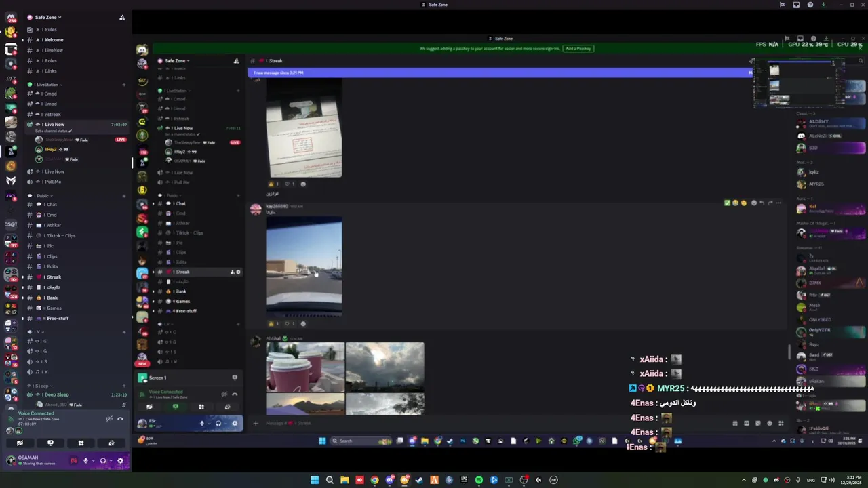Screen dimensions: 868x488
Task: Open the Tiktok - Clips channel
Action: click(76, 236)
